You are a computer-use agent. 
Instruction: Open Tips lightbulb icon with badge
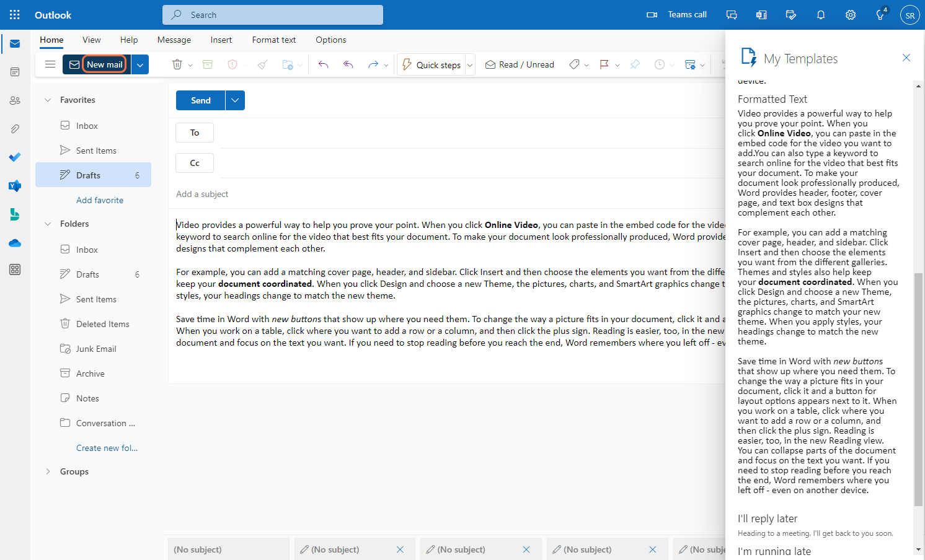point(880,15)
